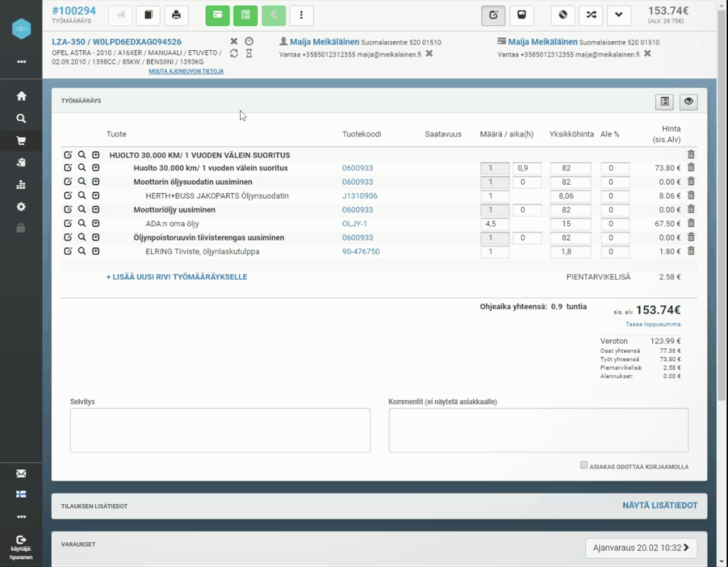Screen dimensions: 728x567
Task: Click MUUTA AJONEUVON TIETOJA link
Action: tap(186, 71)
